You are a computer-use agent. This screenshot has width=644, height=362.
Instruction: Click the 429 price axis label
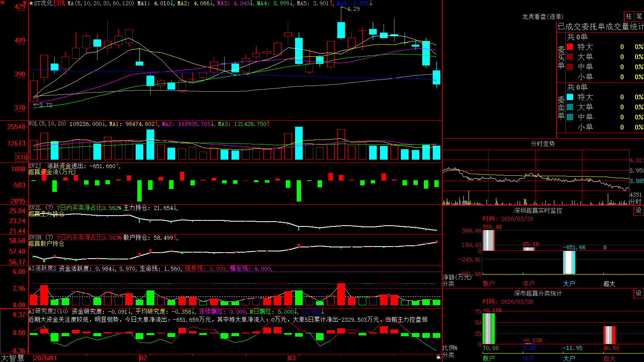point(20,6)
